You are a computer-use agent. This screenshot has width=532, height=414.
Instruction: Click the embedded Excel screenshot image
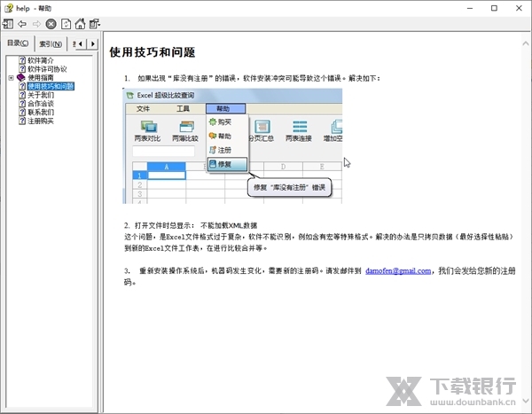(x=232, y=146)
